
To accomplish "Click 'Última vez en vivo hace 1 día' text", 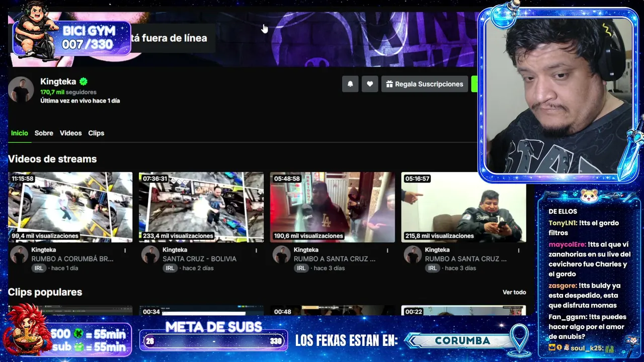I will pyautogui.click(x=80, y=101).
